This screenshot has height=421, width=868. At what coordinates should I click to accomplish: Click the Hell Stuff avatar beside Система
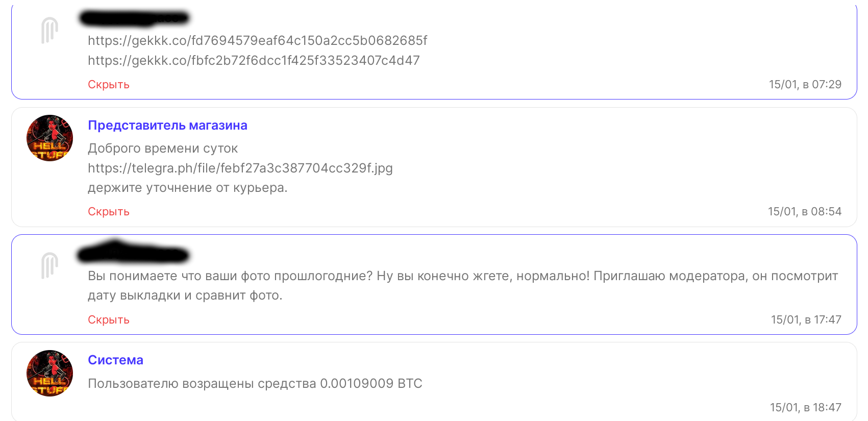(x=49, y=373)
